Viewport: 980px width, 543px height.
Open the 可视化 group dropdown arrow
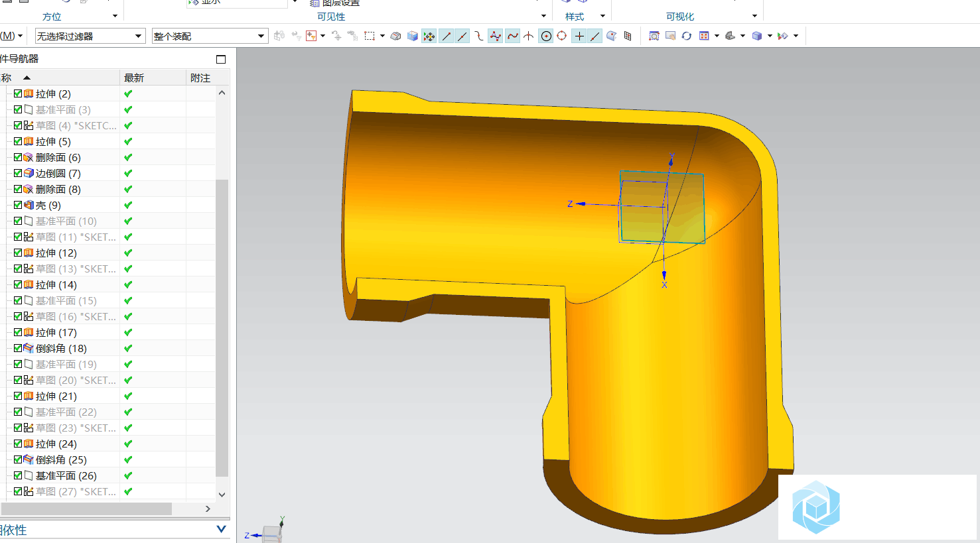point(754,16)
